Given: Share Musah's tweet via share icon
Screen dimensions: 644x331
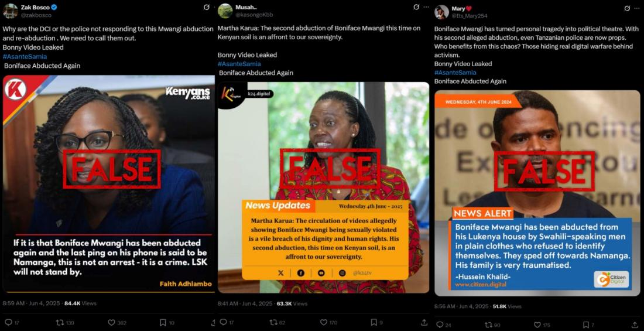Looking at the screenshot, I should point(424,322).
